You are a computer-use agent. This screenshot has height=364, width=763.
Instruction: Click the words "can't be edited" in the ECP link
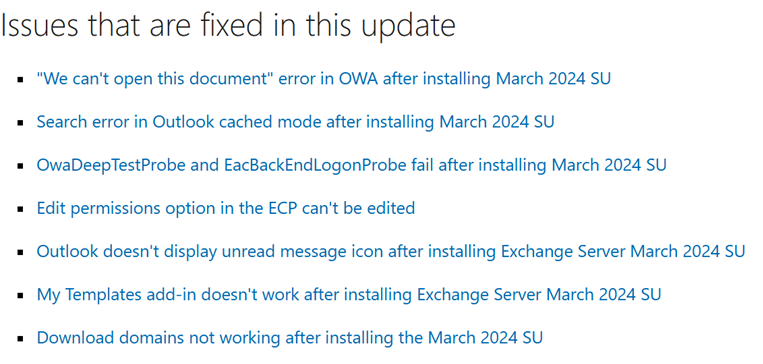pos(359,208)
